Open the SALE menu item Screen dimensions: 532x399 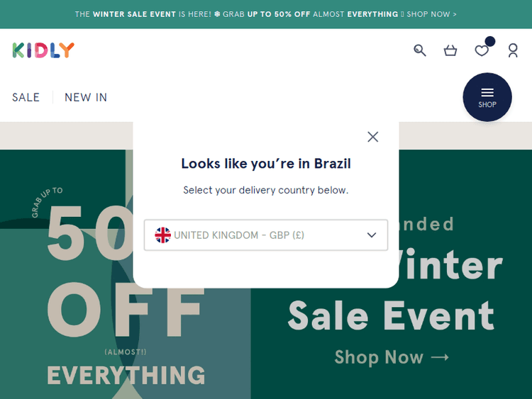tap(26, 98)
